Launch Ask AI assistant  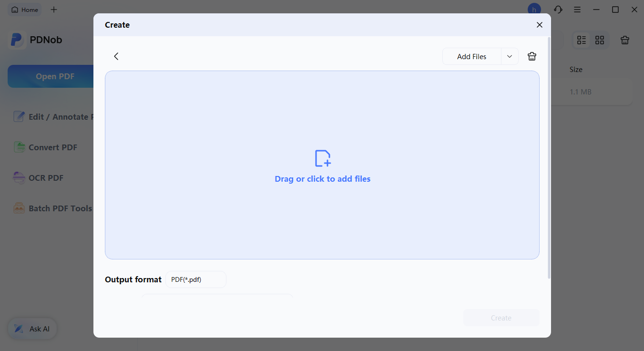(32, 329)
